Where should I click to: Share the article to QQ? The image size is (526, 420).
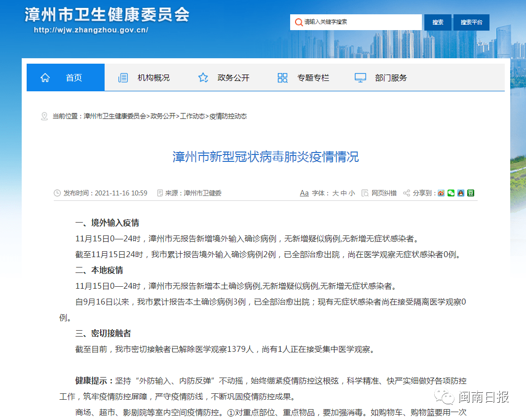[460, 193]
